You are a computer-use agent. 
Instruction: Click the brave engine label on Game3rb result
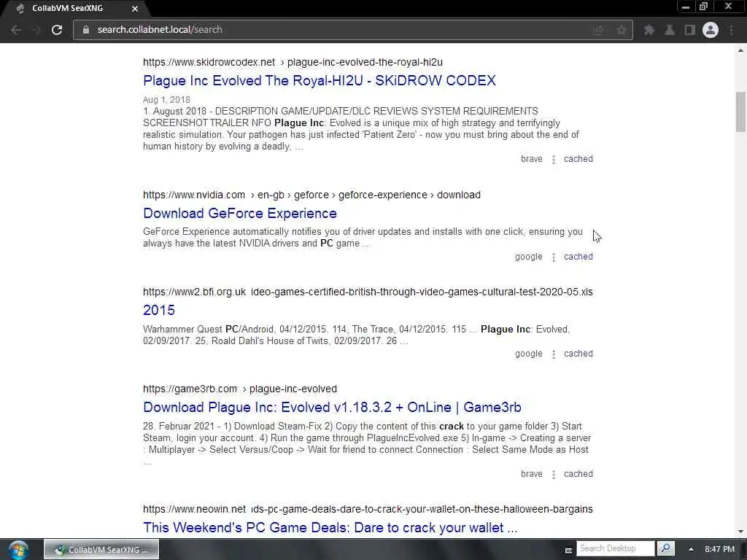click(532, 474)
